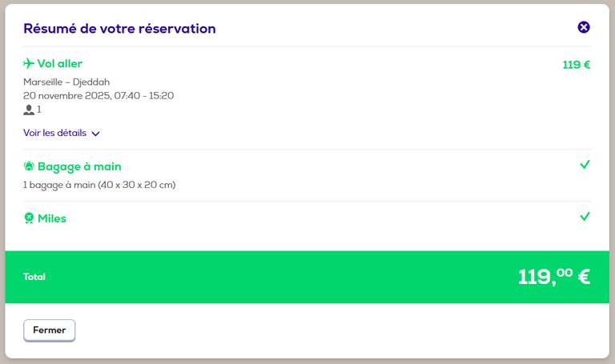The width and height of the screenshot is (615, 364).
Task: Click the hand baggage dimensions description
Action: click(99, 185)
